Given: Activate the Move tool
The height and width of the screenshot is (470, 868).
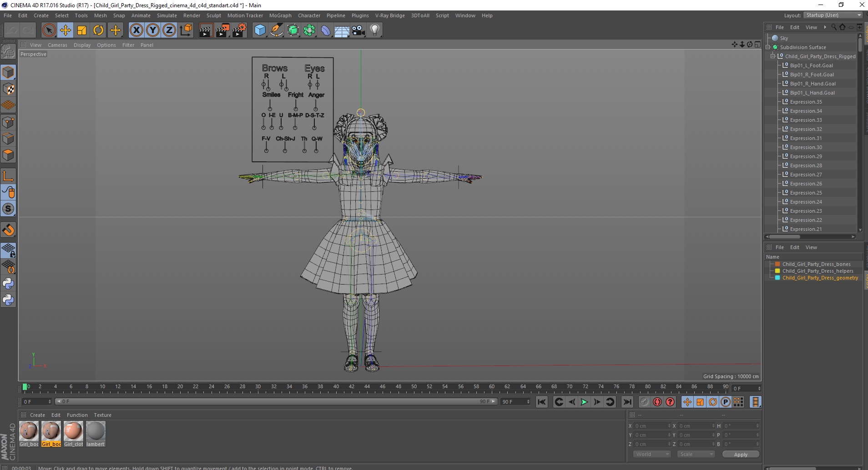Looking at the screenshot, I should point(66,30).
